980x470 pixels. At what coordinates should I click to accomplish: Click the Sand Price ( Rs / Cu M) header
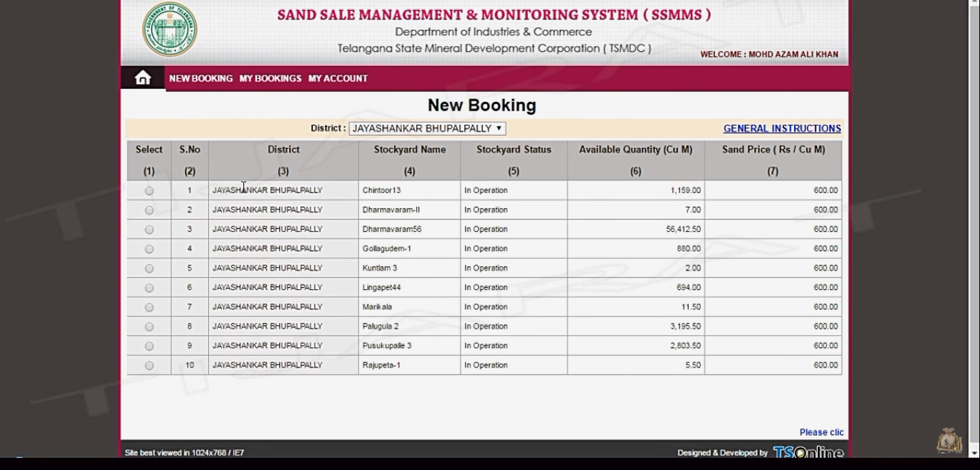pos(773,149)
